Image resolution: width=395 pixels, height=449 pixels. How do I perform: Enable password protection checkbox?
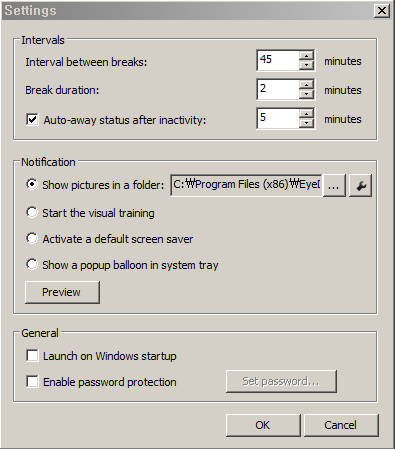coord(32,382)
